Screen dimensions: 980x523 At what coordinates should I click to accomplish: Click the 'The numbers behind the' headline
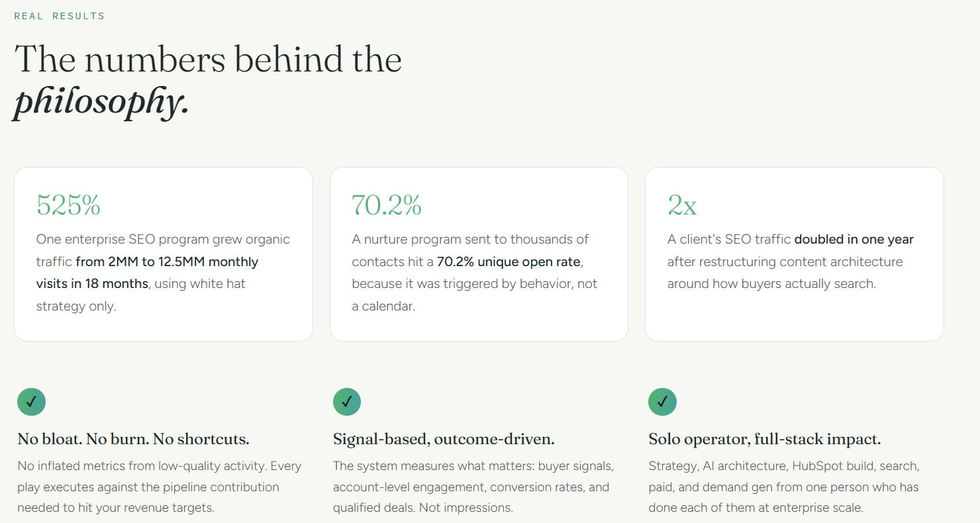click(x=208, y=59)
